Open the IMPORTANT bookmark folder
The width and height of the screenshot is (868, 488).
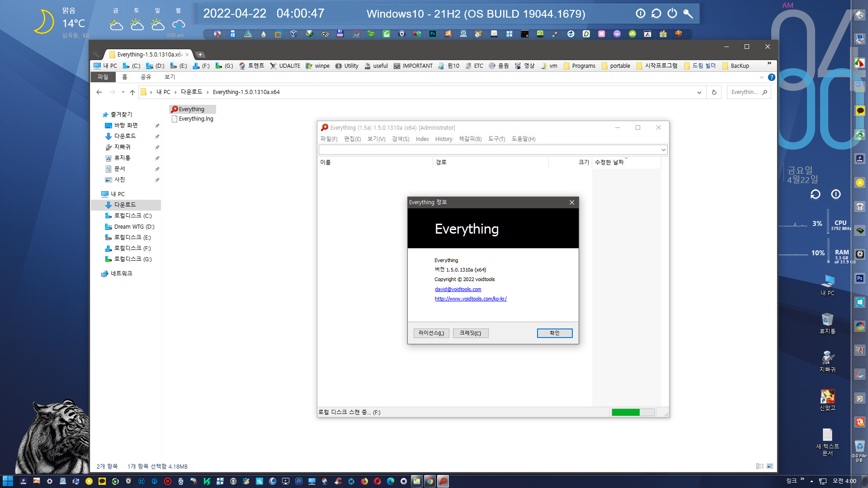click(413, 66)
